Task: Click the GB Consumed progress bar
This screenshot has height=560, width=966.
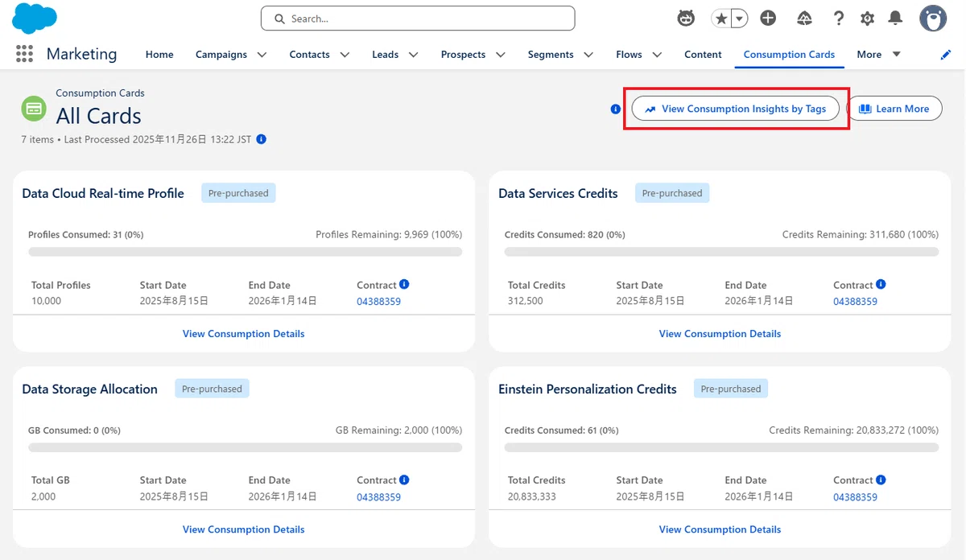Action: pyautogui.click(x=246, y=447)
